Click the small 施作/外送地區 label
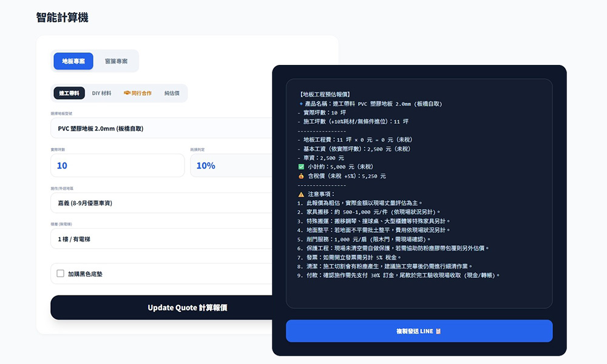Viewport: 607px width, 364px height. click(62, 189)
